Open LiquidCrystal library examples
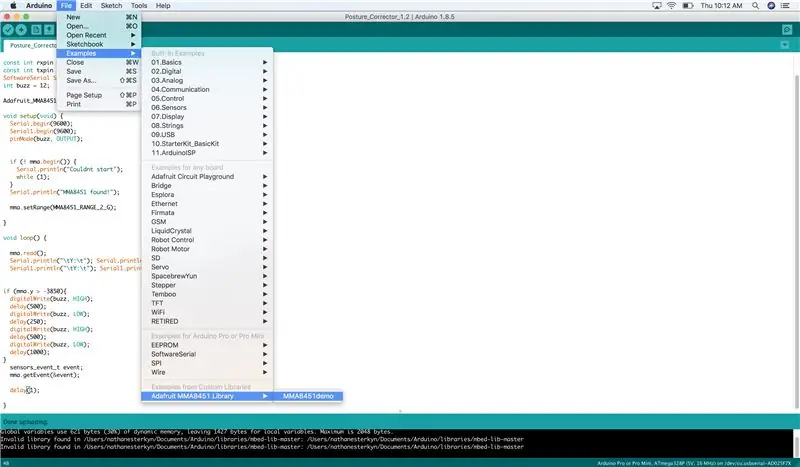Viewport: 800px width, 467px height. pyautogui.click(x=207, y=231)
